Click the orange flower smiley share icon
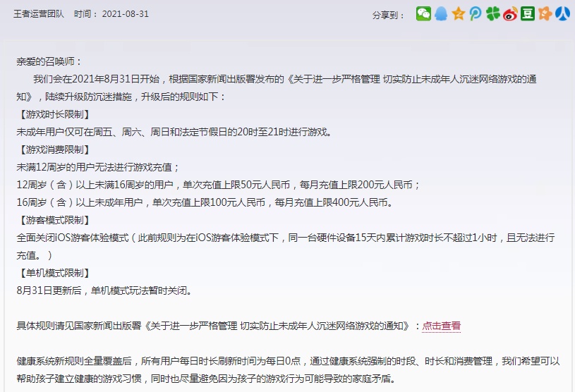 pyautogui.click(x=545, y=14)
